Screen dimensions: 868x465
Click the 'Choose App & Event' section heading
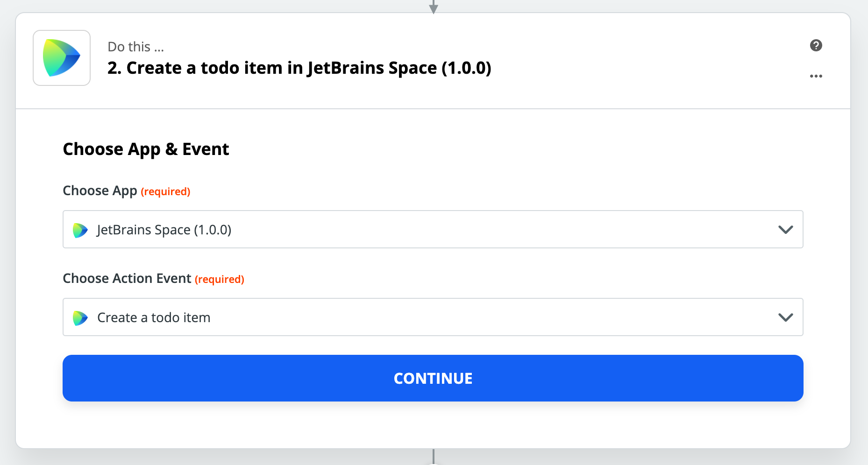[x=146, y=149]
